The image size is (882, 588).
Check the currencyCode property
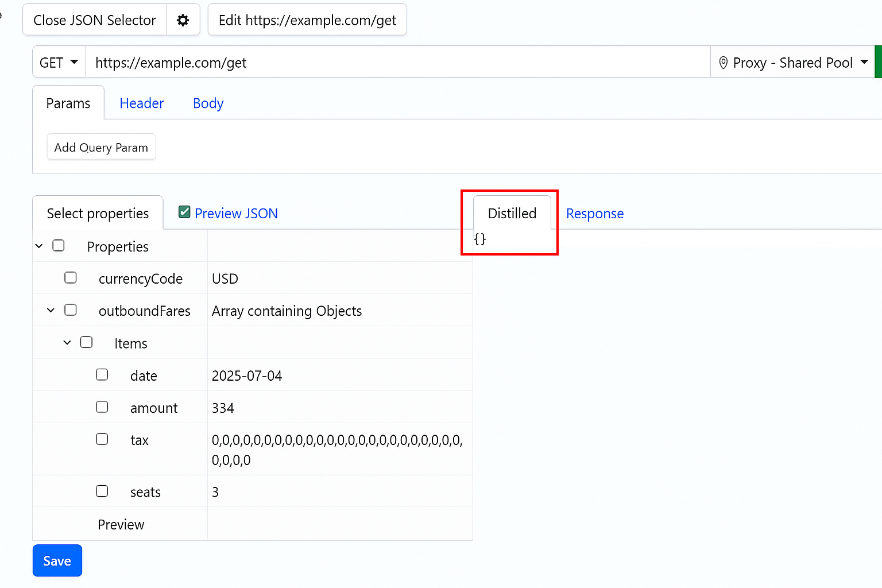tap(70, 277)
